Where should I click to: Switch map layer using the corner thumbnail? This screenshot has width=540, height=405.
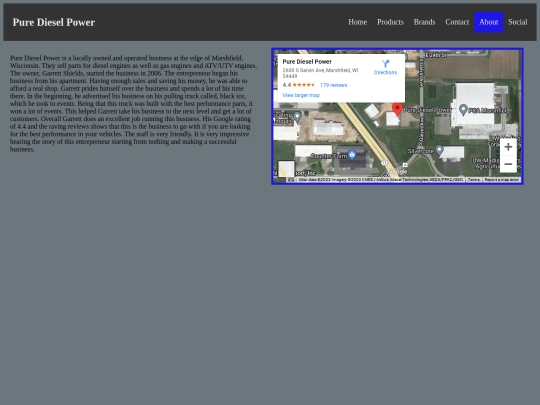tap(286, 169)
